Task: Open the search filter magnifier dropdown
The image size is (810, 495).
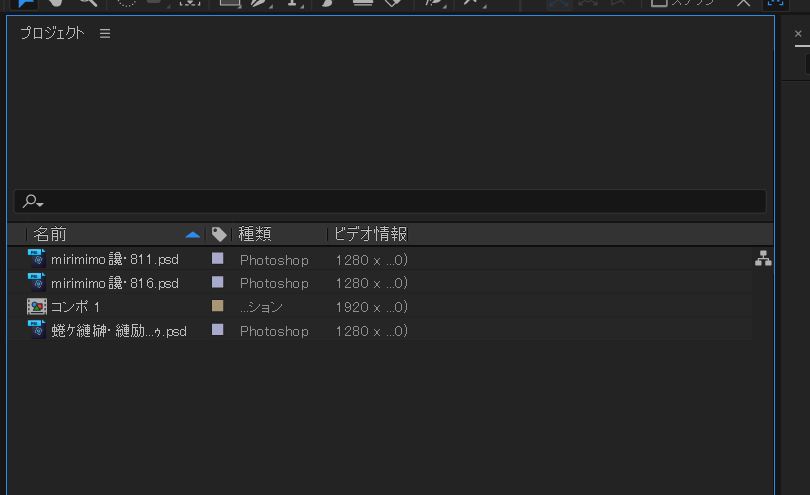Action: (33, 202)
